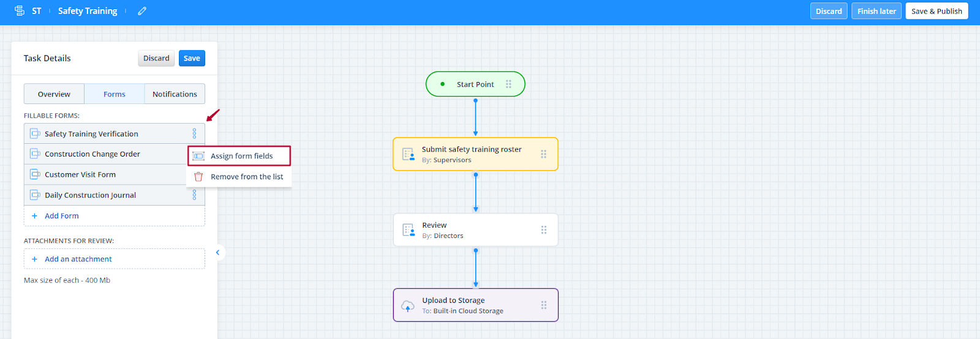Click Save & Publish in top bar
Viewport: 980px width, 339px height.
click(936, 11)
